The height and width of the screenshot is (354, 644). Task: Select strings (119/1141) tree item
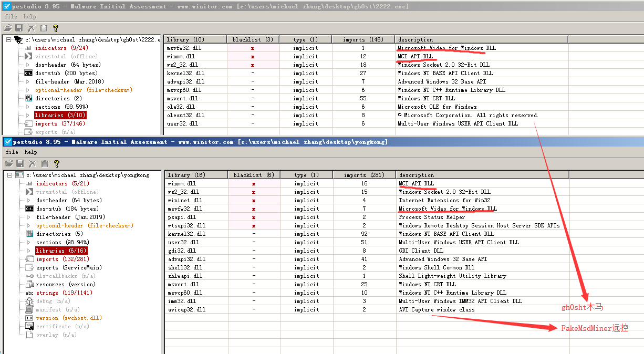pyautogui.click(x=64, y=293)
